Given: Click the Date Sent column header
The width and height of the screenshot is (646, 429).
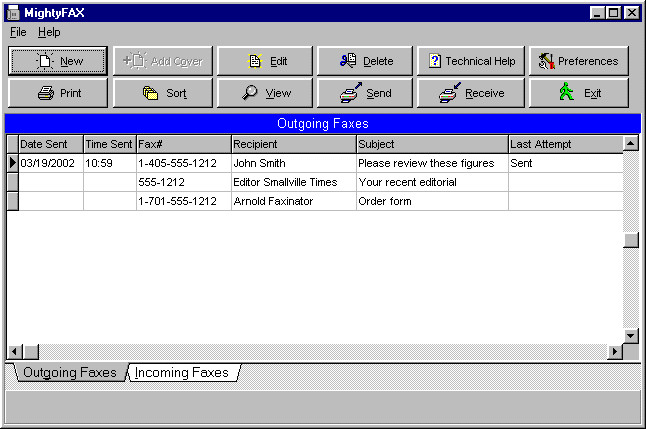Looking at the screenshot, I should coord(51,144).
